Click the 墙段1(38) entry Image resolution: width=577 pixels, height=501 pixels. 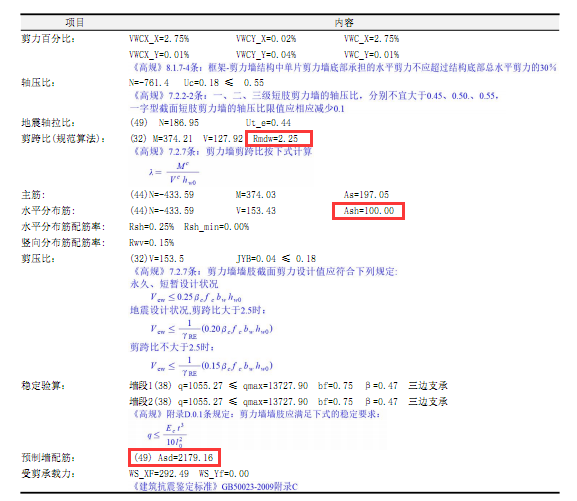[x=150, y=386]
